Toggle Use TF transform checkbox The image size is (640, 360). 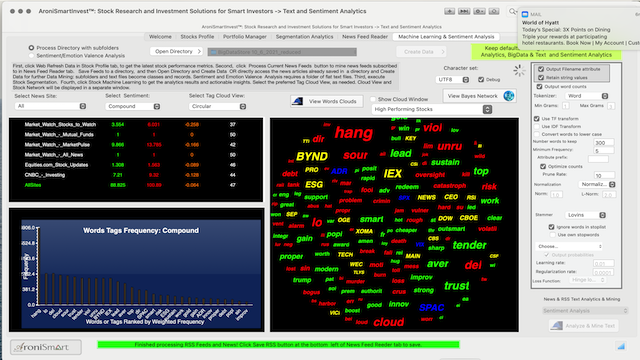coord(536,118)
